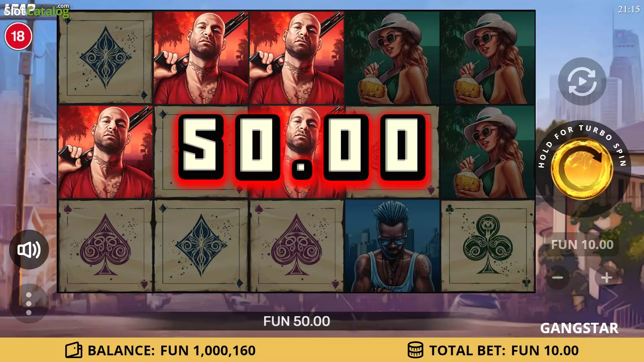644x362 pixels.
Task: Click the wallet balance icon
Action: pos(74,350)
